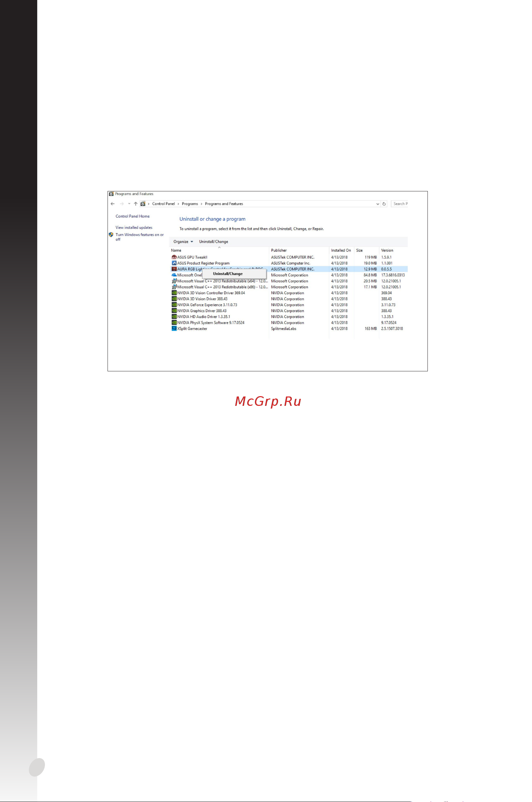
Task: Click version 17.3.6816.0313 cell
Action: 393,275
